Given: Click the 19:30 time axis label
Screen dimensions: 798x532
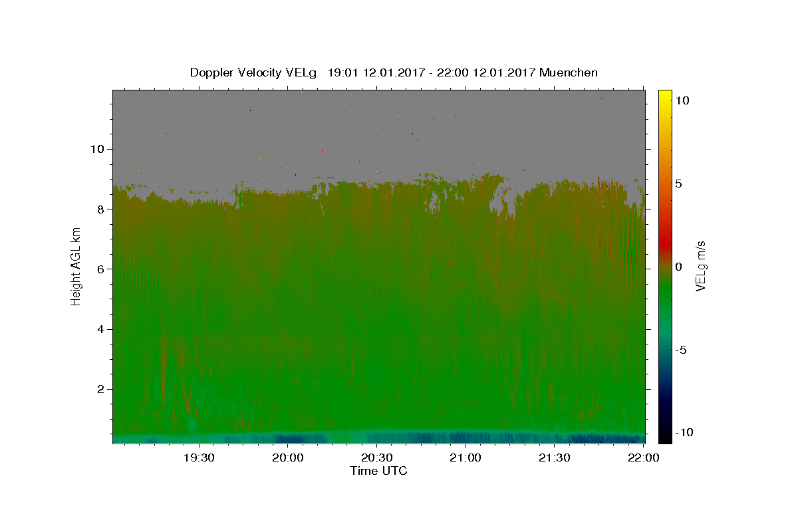Looking at the screenshot, I should tap(199, 458).
